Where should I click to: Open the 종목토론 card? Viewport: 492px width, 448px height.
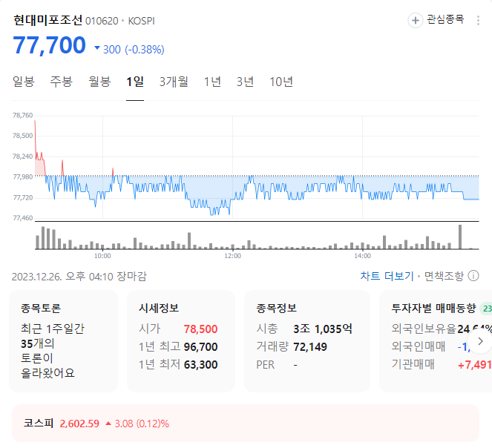[x=63, y=341]
